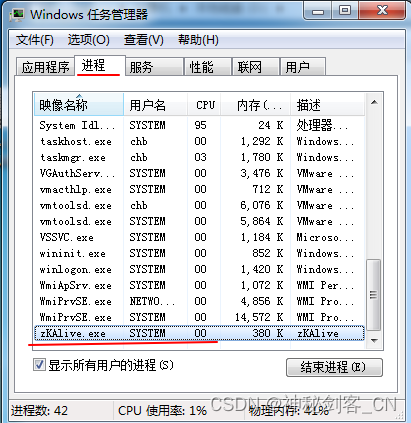The image size is (411, 423).
Task: Click the Microso... description cell
Action: click(325, 237)
